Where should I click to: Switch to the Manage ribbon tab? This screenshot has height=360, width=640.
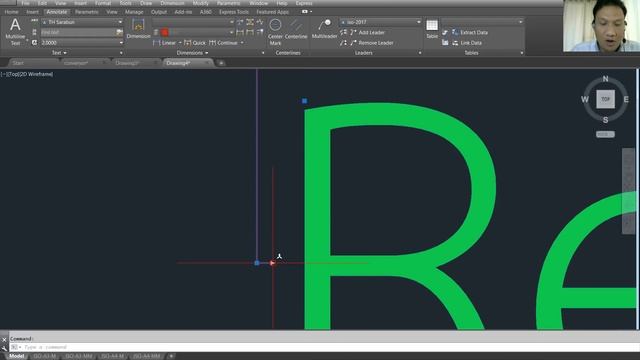click(134, 12)
